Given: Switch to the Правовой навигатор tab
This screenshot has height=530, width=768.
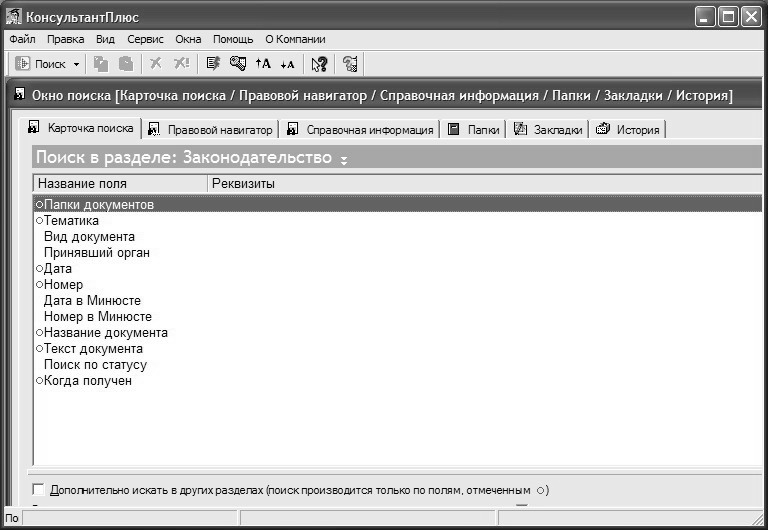Looking at the screenshot, I should click(x=210, y=130).
